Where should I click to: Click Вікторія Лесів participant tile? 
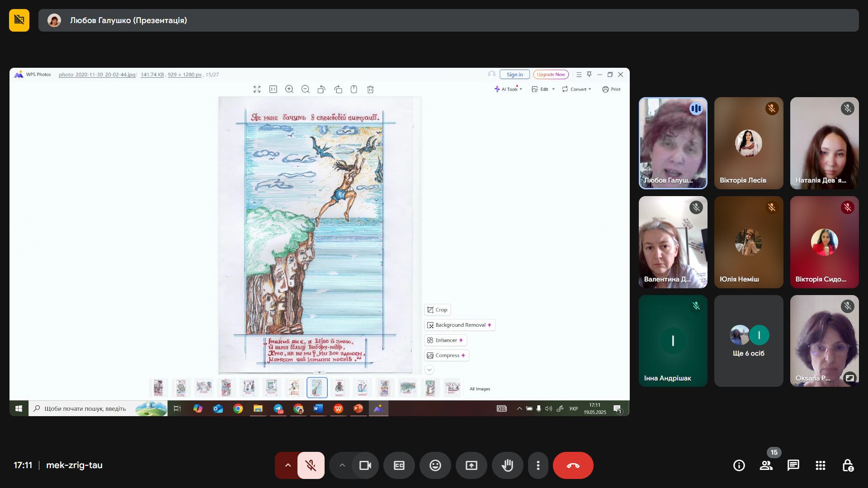tap(749, 143)
